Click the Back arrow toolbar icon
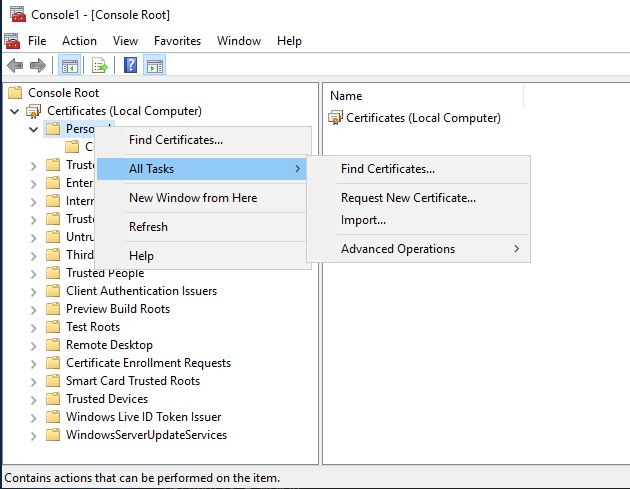The image size is (630, 489). pos(15,65)
